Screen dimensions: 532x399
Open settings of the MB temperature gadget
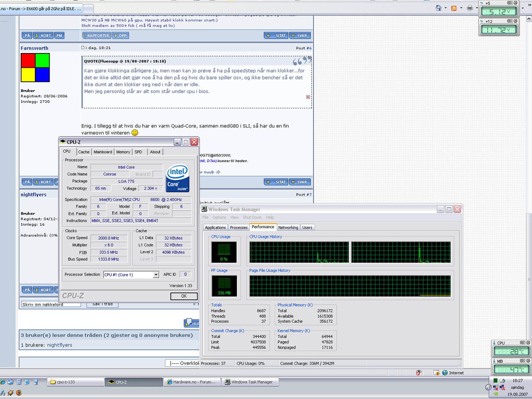[522, 361]
